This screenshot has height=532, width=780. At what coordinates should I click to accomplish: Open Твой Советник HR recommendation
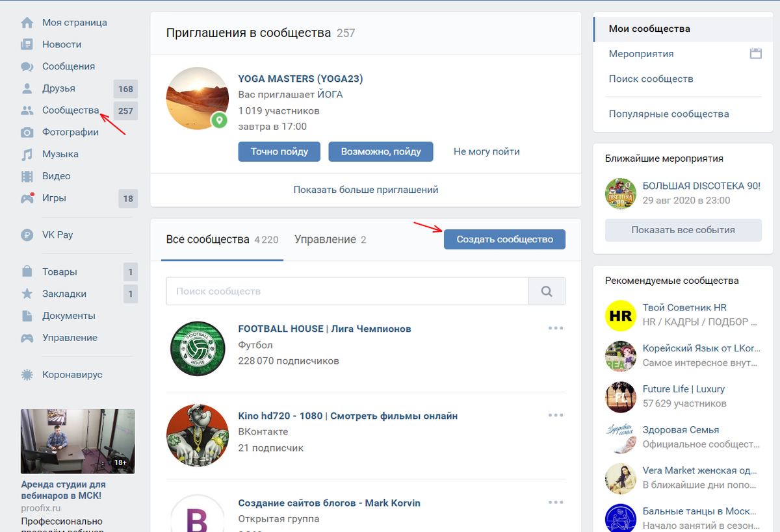(x=684, y=307)
